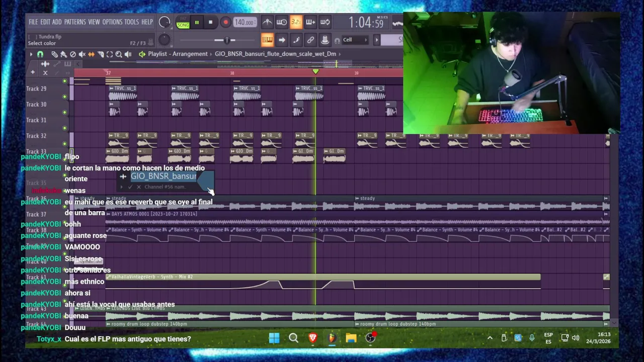Toggle loop recording
Screen dimensions: 644x362
coord(325,22)
